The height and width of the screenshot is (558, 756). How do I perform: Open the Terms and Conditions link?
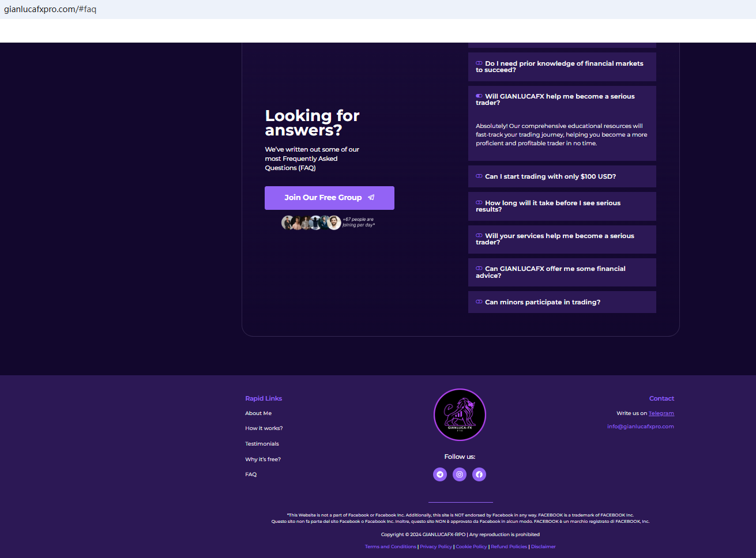(390, 546)
